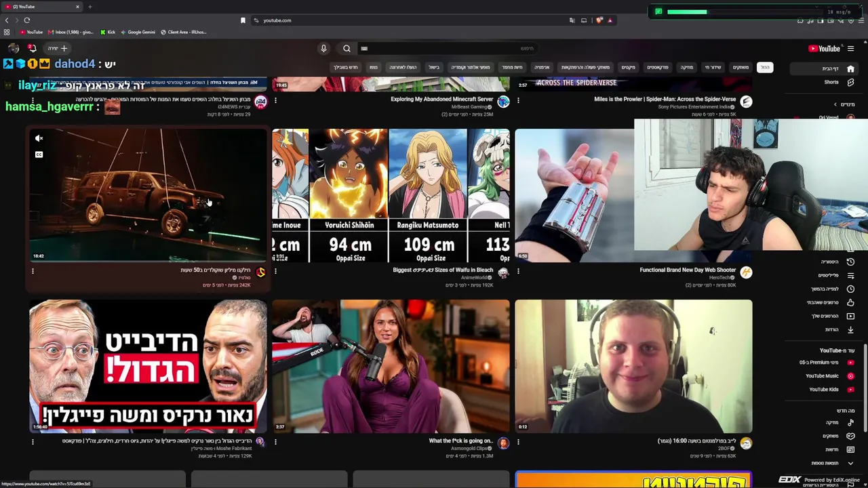Select the 'חיות מחמד' filter chip

coord(512,67)
